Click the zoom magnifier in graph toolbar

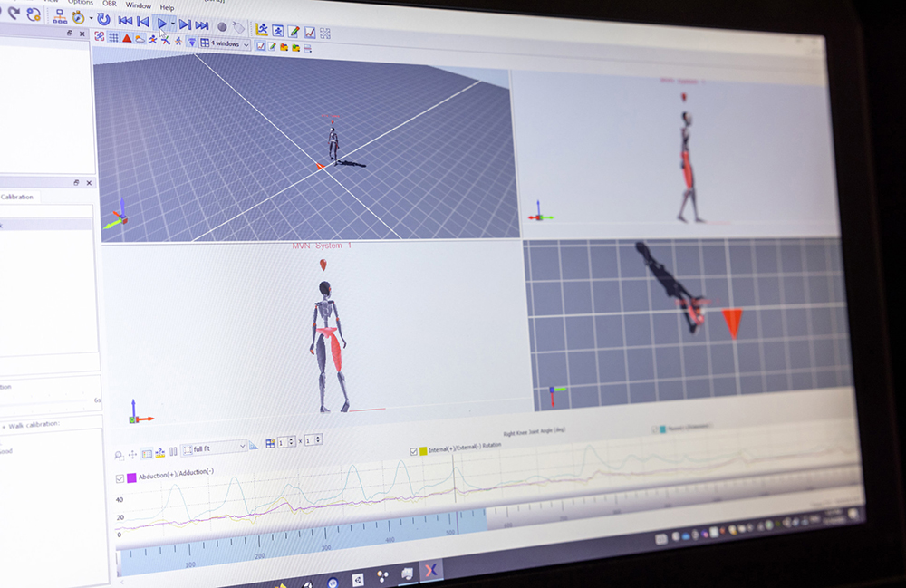click(120, 455)
